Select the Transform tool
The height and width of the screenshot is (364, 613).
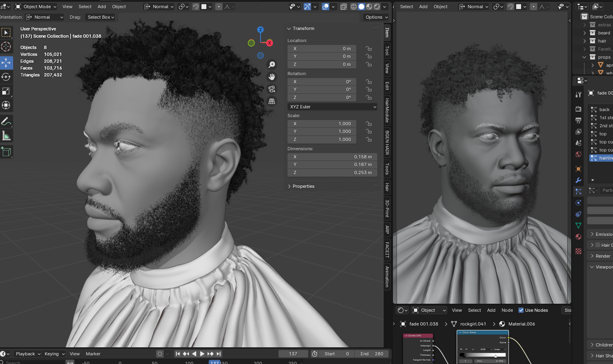coord(6,105)
